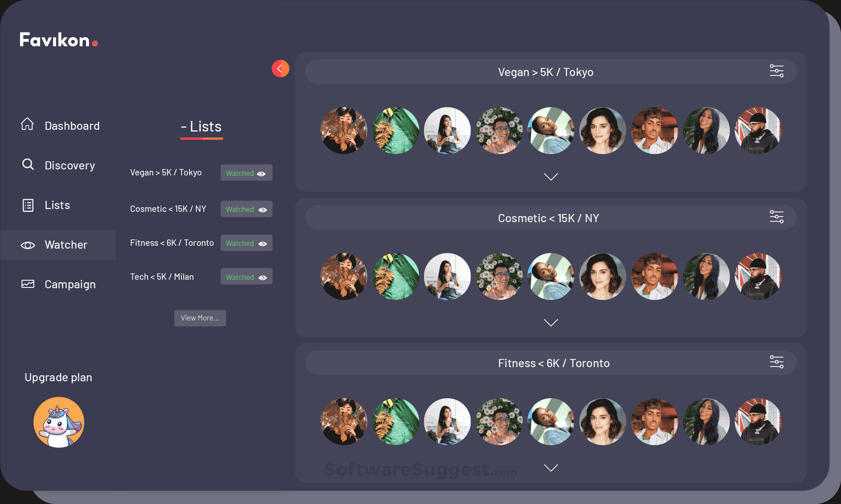Image resolution: width=841 pixels, height=504 pixels.
Task: Select the Discovery search icon
Action: tap(28, 164)
